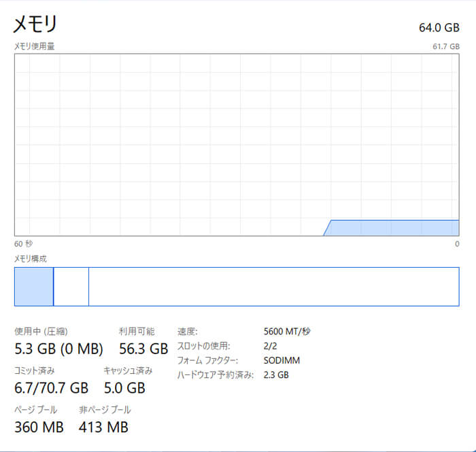Click the 6.7/70.7 GB committed value
This screenshot has height=452, width=476.
coord(51,388)
